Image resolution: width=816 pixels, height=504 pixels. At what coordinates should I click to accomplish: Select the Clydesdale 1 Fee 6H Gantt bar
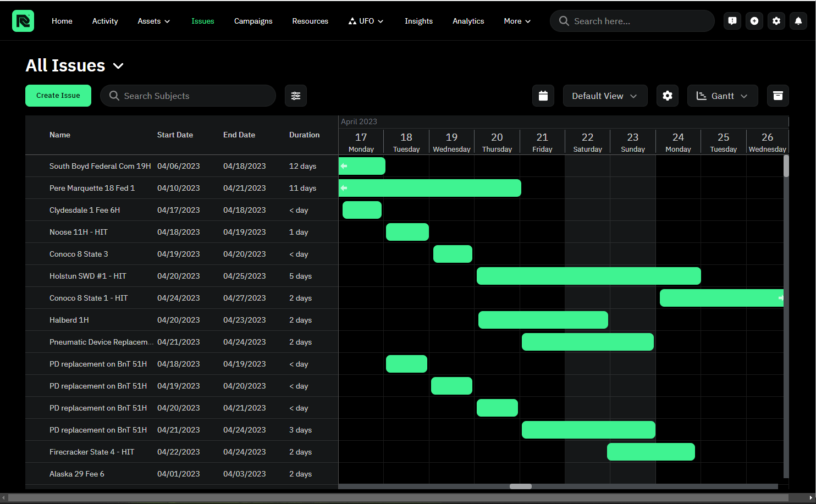(x=362, y=210)
